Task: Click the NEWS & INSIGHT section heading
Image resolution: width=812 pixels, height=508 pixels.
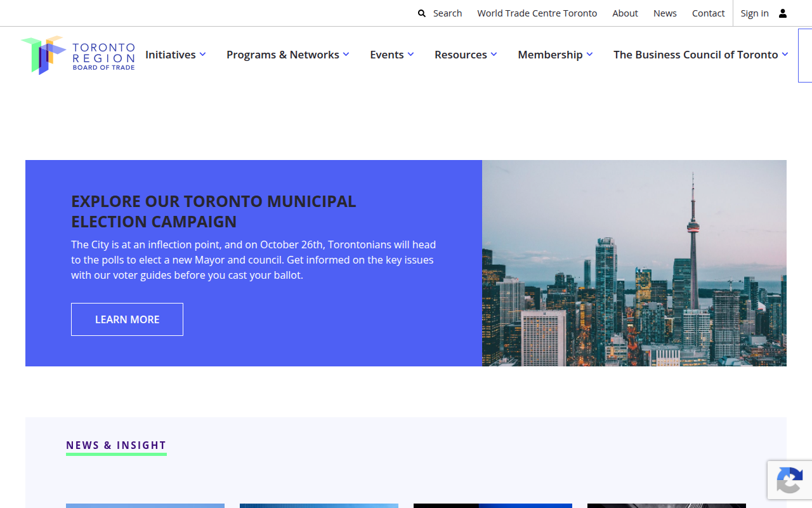Action: click(x=116, y=445)
